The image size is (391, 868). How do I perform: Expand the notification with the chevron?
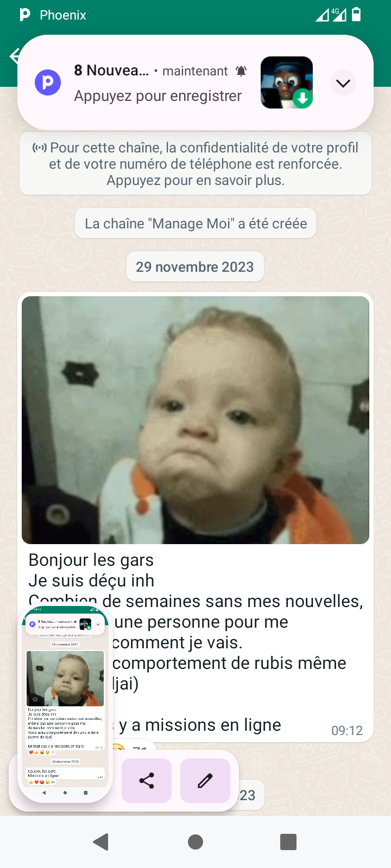click(x=343, y=83)
